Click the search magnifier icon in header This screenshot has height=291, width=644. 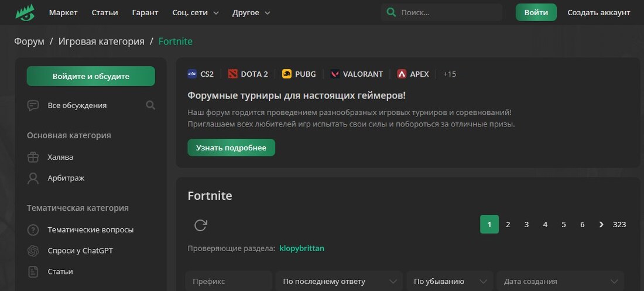click(392, 12)
